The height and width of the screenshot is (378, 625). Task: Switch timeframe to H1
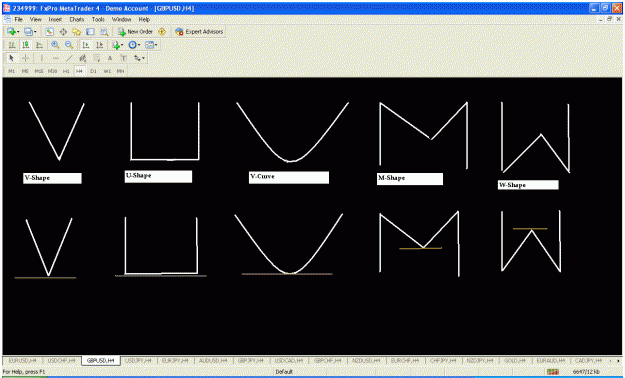(66, 71)
